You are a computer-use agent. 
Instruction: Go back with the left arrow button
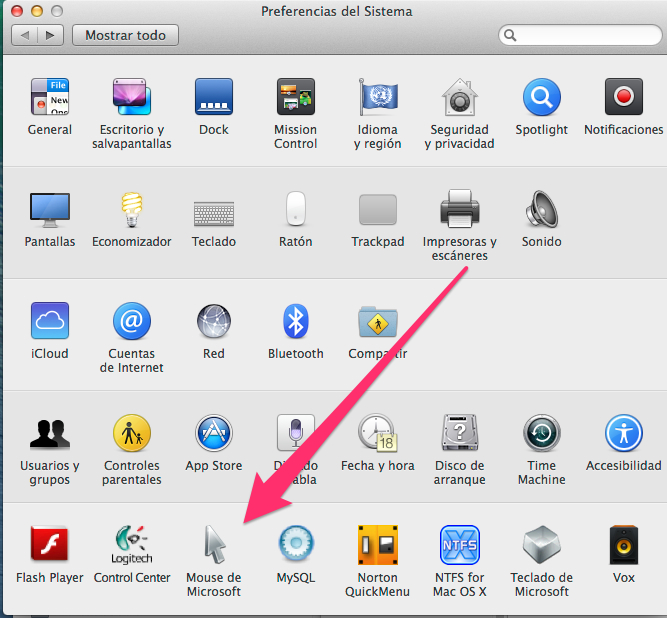point(24,35)
